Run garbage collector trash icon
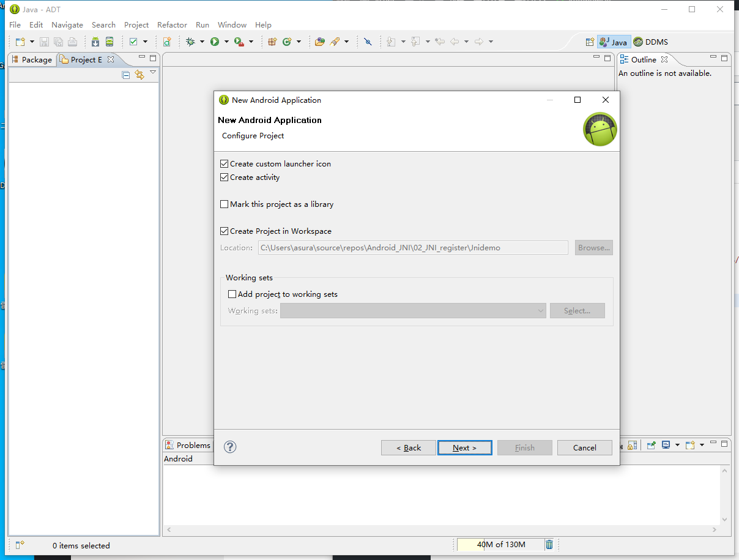This screenshot has width=739, height=560. (549, 545)
